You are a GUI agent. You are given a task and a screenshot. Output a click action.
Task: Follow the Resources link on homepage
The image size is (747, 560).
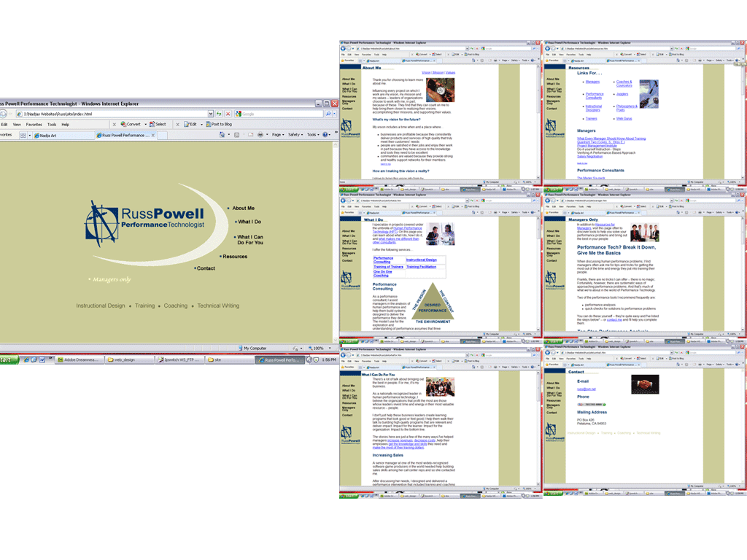pos(235,256)
